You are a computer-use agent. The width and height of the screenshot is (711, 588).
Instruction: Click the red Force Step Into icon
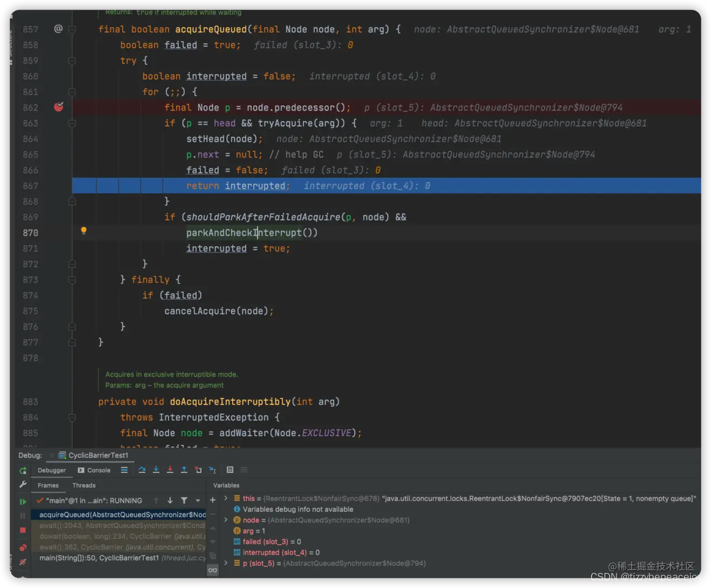[x=170, y=470]
